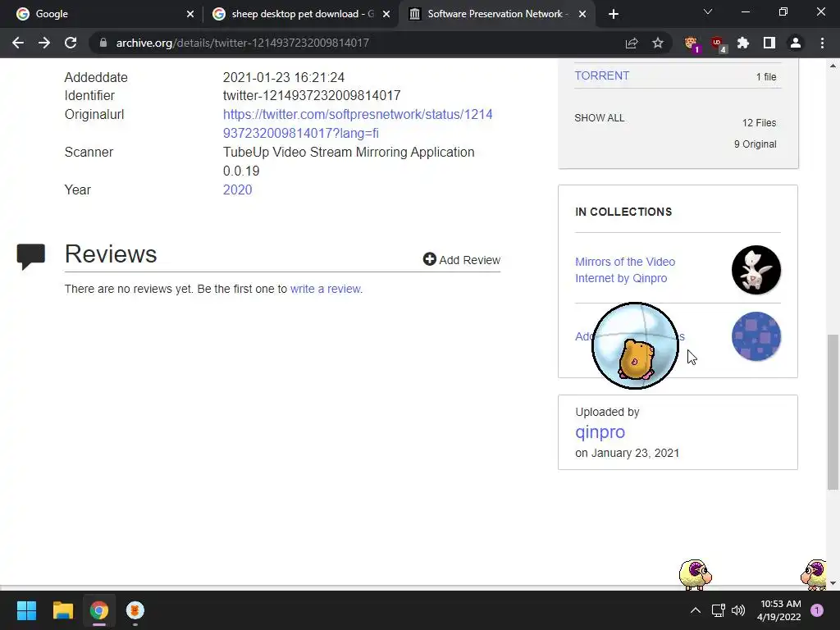840x630 pixels.
Task: Click the hamster ball desktop pet
Action: coord(635,345)
